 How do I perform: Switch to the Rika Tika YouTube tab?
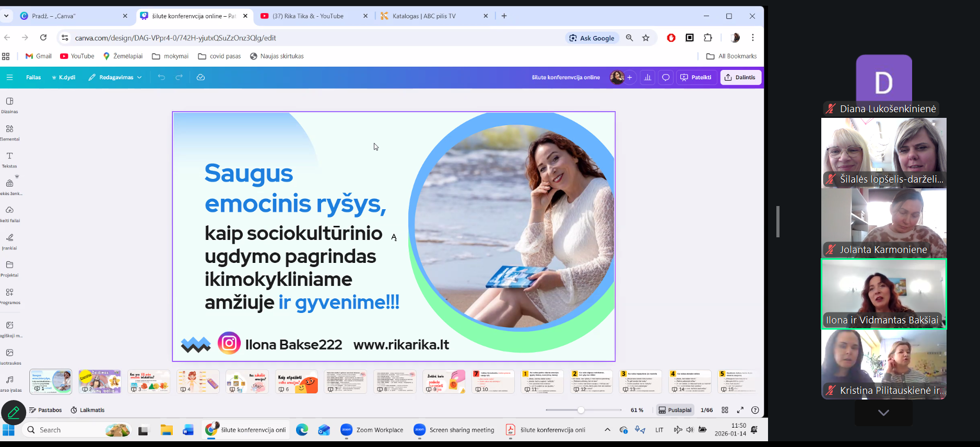308,16
